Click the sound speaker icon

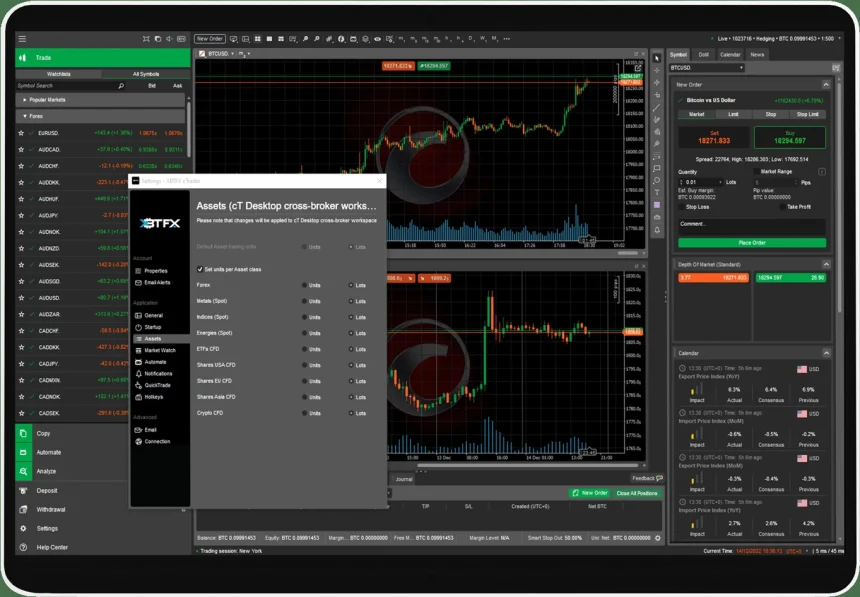coord(169,39)
